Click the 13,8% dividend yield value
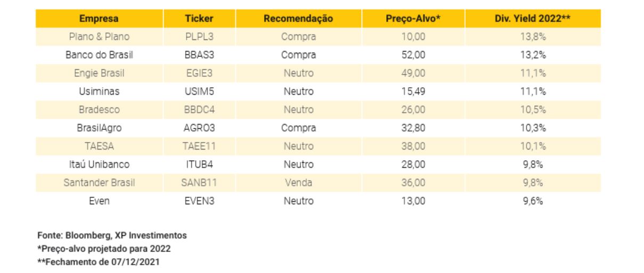This screenshot has width=644, height=273. pos(533,37)
